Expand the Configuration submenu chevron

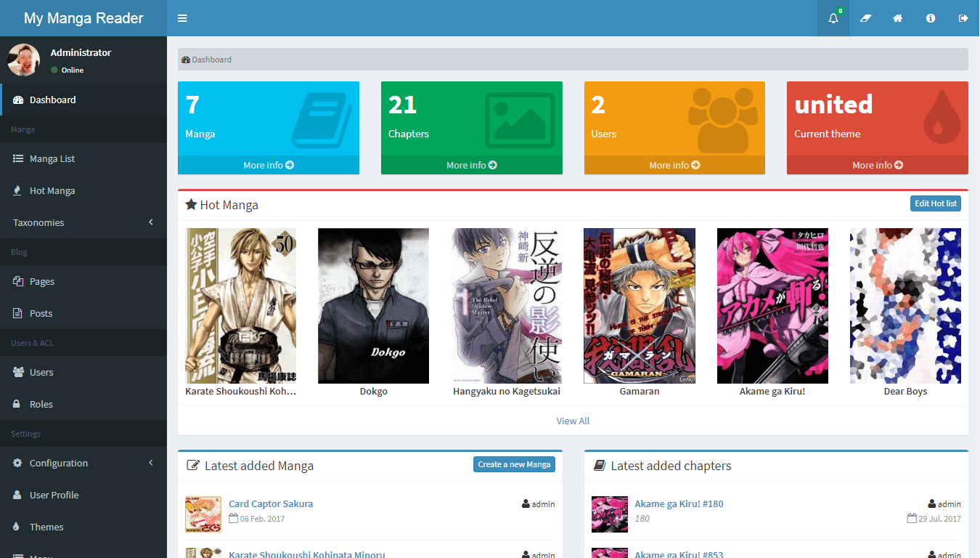coord(151,463)
